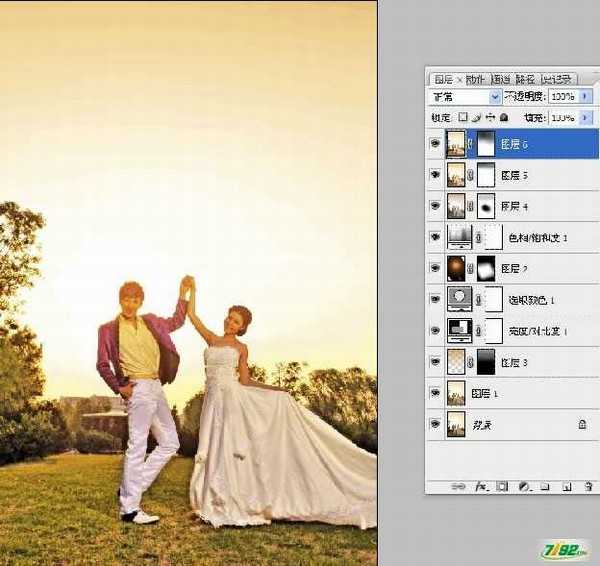Image resolution: width=600 pixels, height=566 pixels.
Task: Hide the 图层 3 layer
Action: [435, 362]
